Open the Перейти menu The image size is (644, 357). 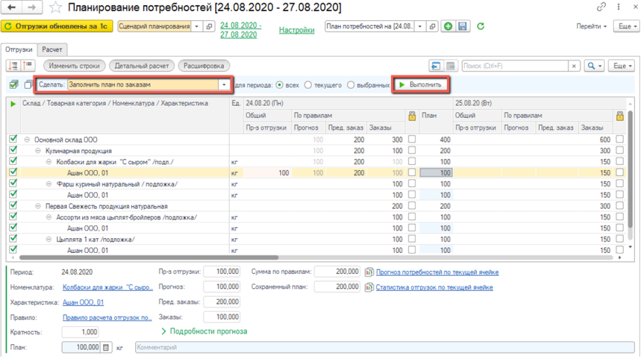click(591, 26)
